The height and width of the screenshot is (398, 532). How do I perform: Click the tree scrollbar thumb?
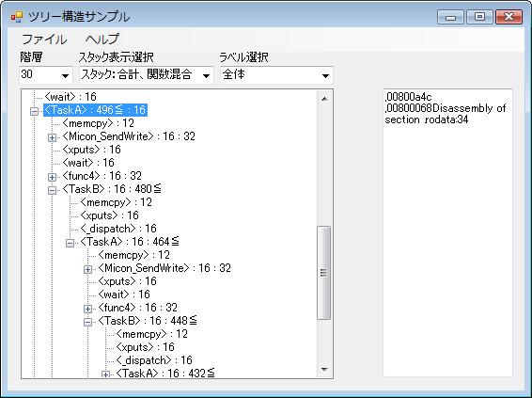pos(323,273)
